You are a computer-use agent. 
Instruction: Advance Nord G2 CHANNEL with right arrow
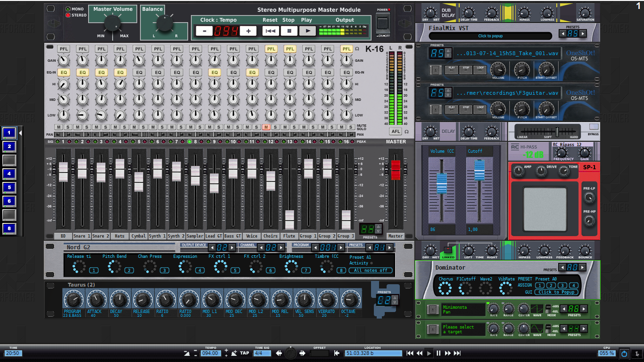coord(281,247)
